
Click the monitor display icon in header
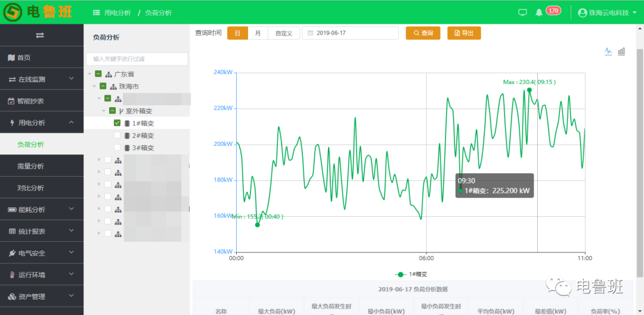coord(522,12)
